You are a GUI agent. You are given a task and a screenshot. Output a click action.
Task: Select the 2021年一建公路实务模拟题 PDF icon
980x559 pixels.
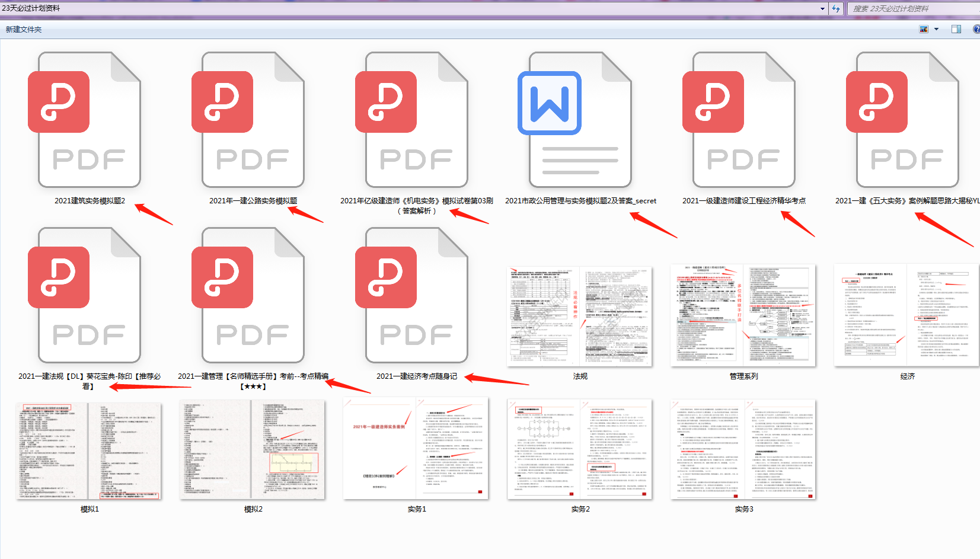[x=248, y=120]
